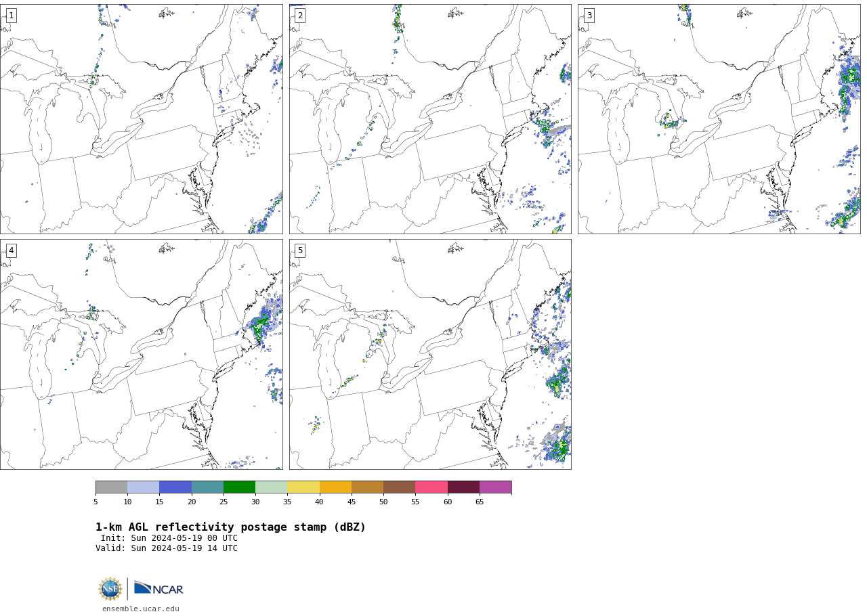Click the tan 45-50 dBZ swatch

click(x=367, y=487)
